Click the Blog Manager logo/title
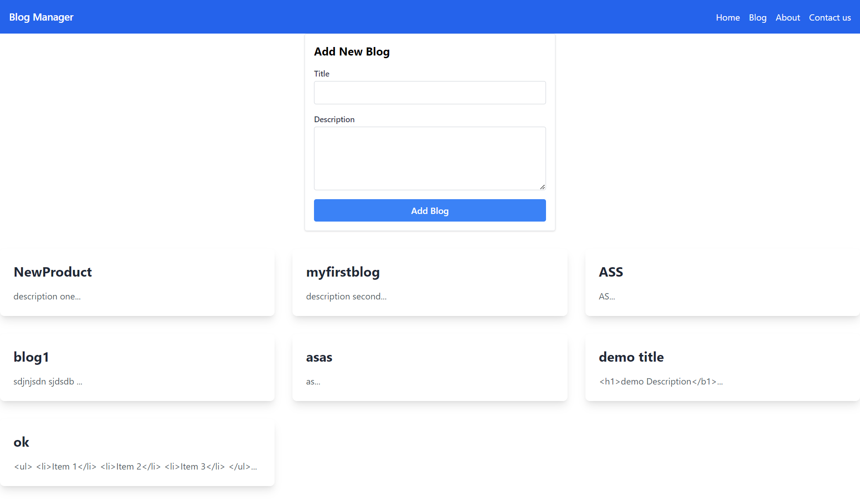This screenshot has height=504, width=860. (41, 16)
